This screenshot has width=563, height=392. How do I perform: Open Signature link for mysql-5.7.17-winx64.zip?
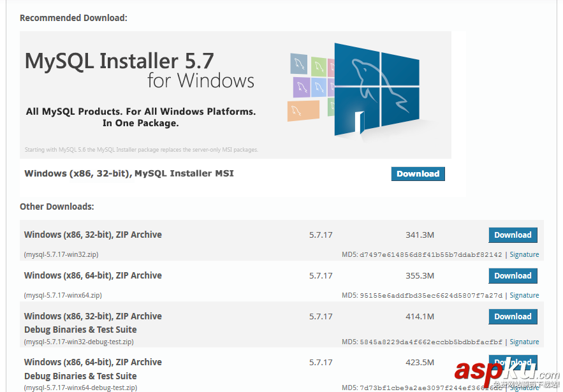[524, 296]
